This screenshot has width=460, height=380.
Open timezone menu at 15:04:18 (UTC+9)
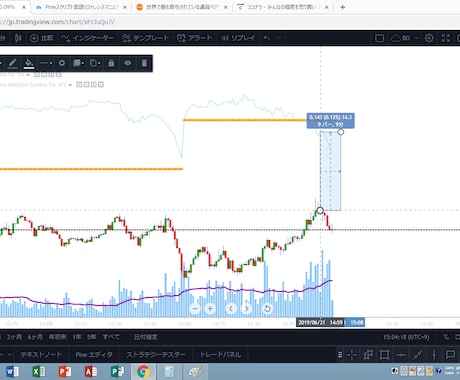(406, 337)
